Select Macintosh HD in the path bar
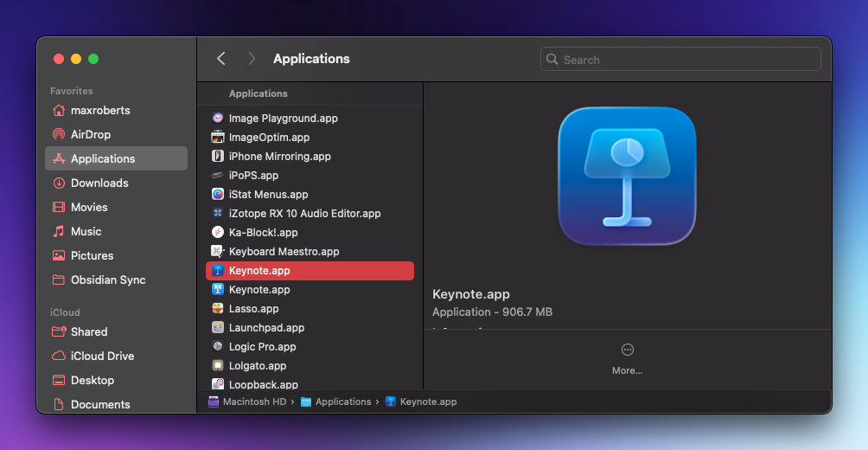Image resolution: width=868 pixels, height=450 pixels. [247, 402]
